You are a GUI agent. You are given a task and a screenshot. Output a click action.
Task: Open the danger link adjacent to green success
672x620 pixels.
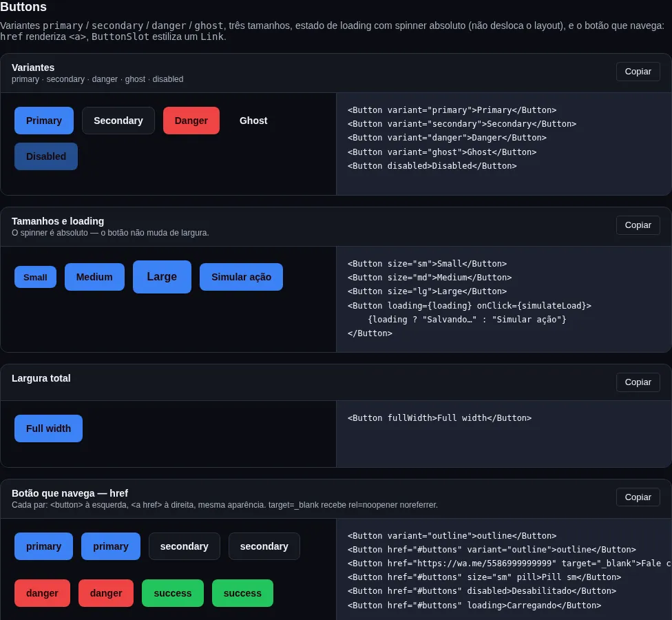106,593
